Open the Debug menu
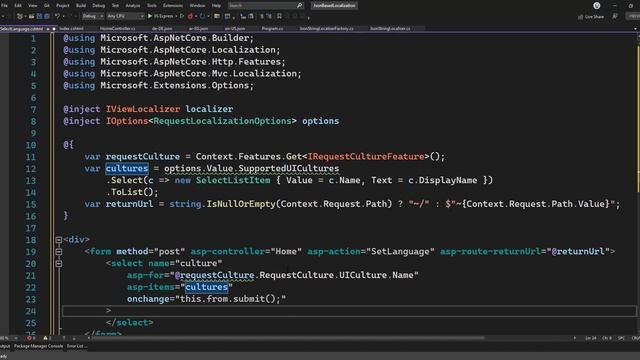 (x=98, y=6)
